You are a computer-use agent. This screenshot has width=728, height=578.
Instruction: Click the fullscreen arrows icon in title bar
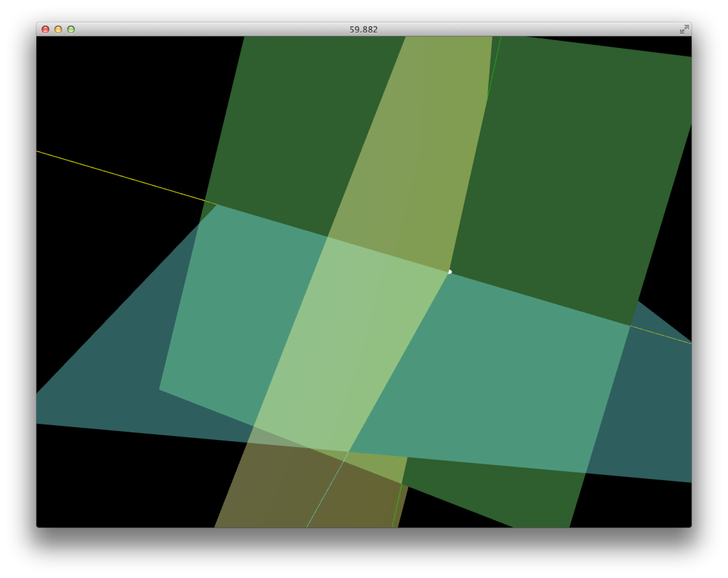point(684,29)
